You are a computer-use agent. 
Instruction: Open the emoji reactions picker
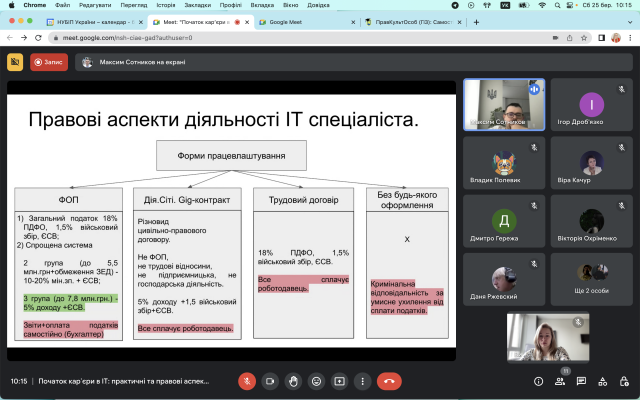click(x=316, y=381)
